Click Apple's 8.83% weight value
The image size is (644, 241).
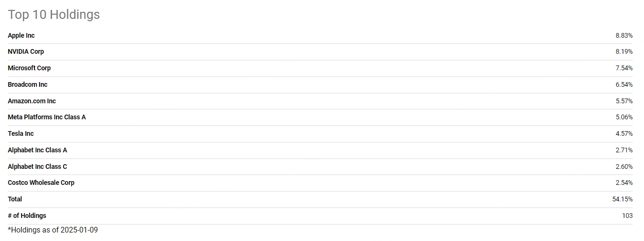click(624, 35)
